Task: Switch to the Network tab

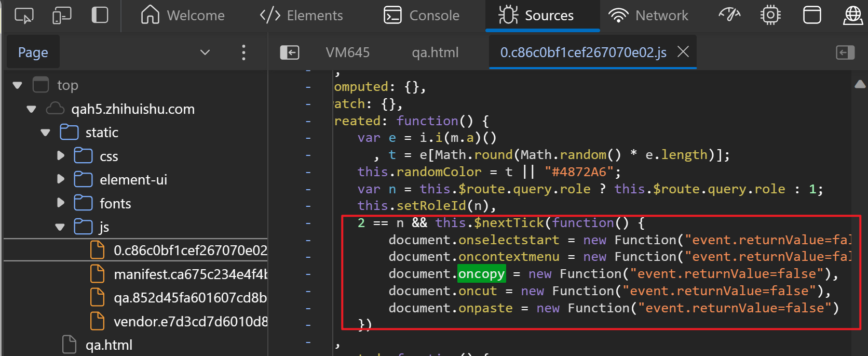Action: [648, 16]
